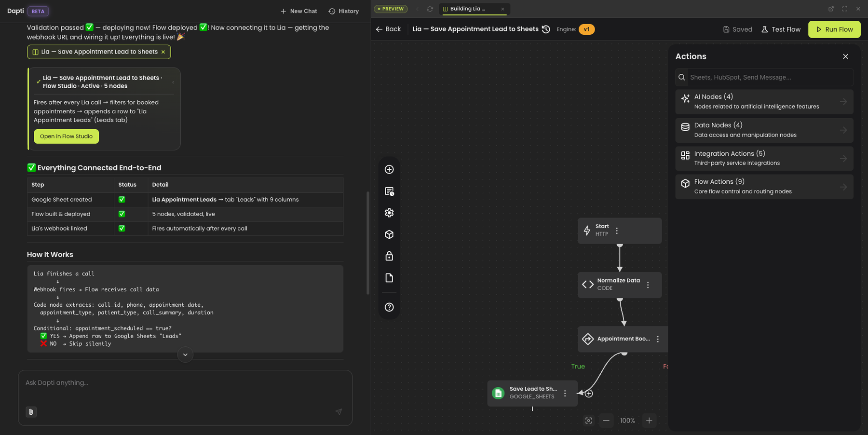Start a New Chat
This screenshot has height=435, width=868.
pyautogui.click(x=298, y=11)
